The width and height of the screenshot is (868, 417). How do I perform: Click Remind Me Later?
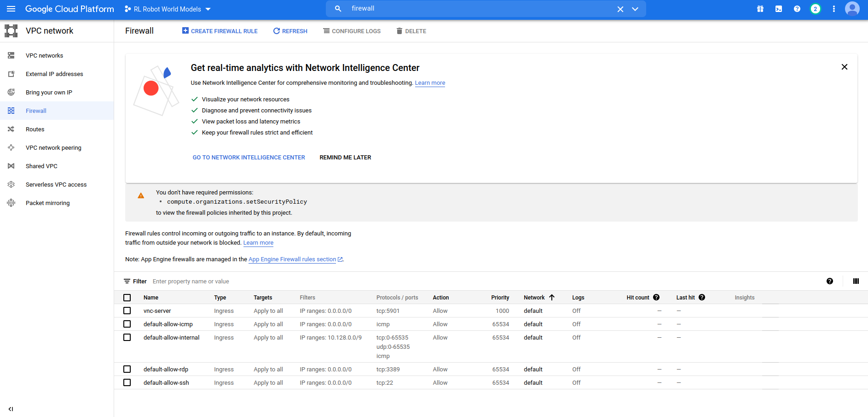click(x=345, y=158)
